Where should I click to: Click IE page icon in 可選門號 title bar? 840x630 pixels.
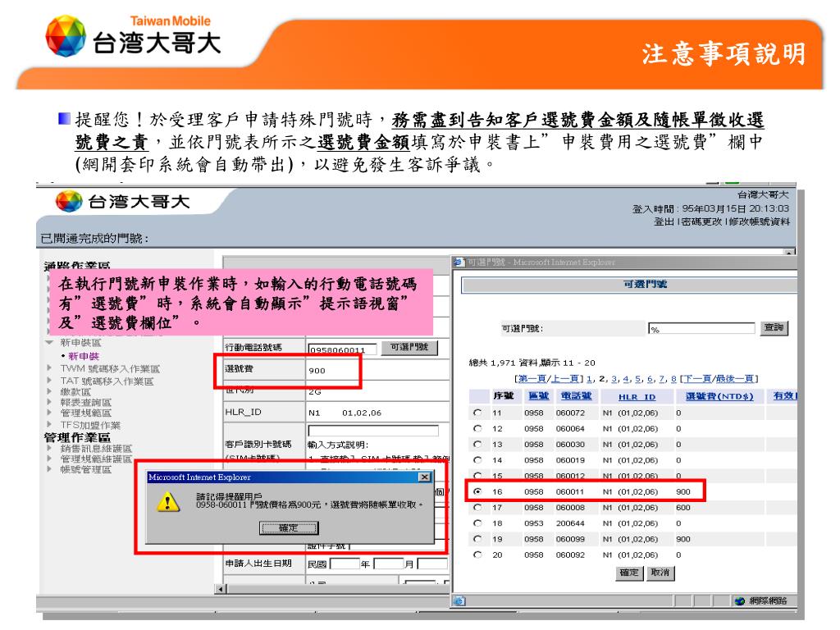pyautogui.click(x=459, y=262)
